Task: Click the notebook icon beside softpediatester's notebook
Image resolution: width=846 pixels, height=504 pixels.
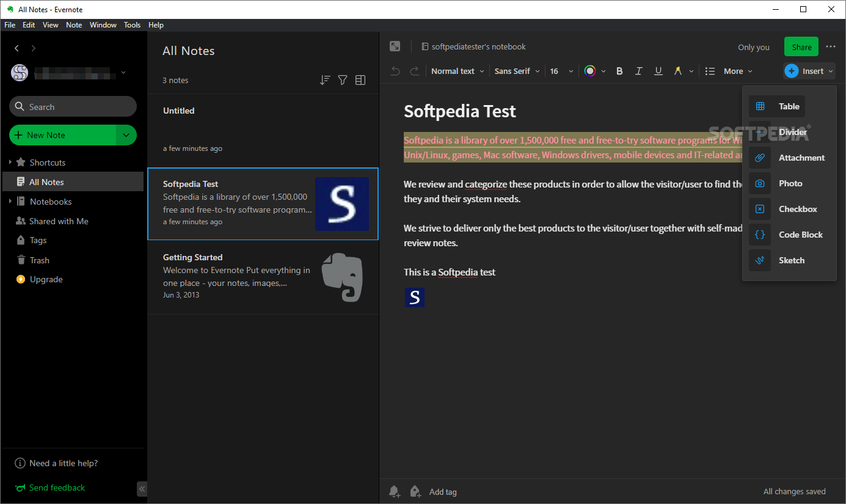Action: [x=425, y=46]
